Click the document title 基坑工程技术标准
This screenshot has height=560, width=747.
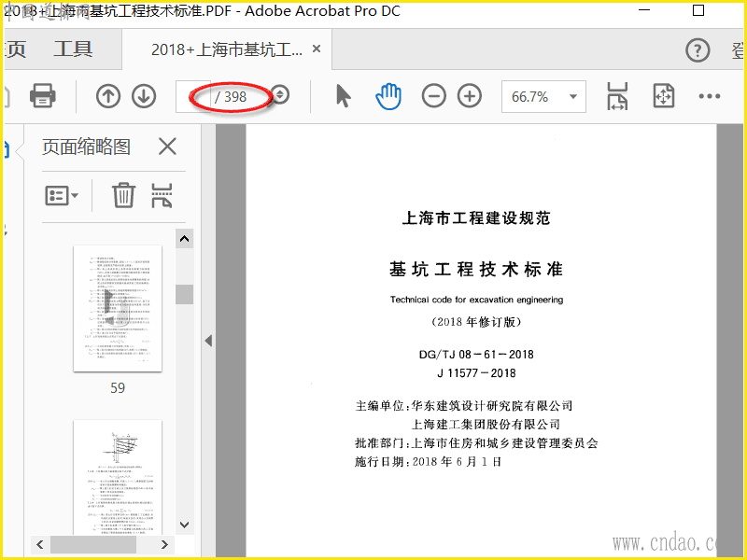[x=476, y=270]
